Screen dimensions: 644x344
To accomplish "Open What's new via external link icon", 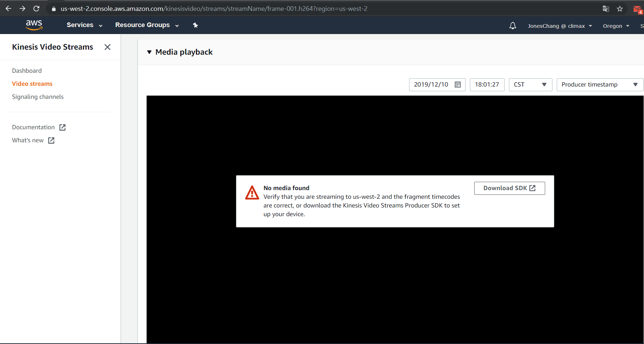I will 51,140.
